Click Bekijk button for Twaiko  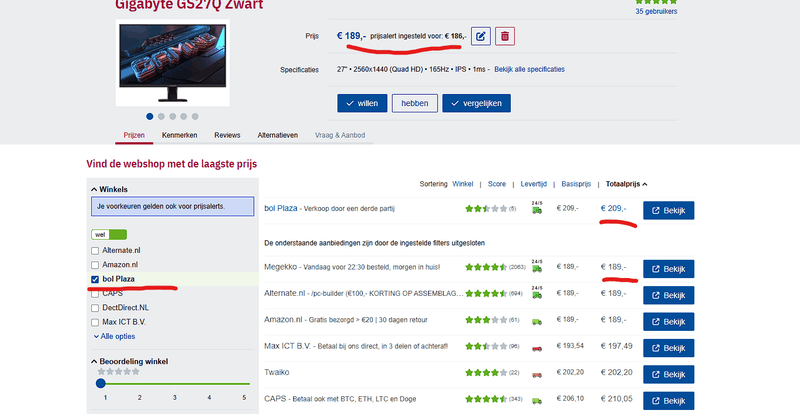(x=668, y=375)
